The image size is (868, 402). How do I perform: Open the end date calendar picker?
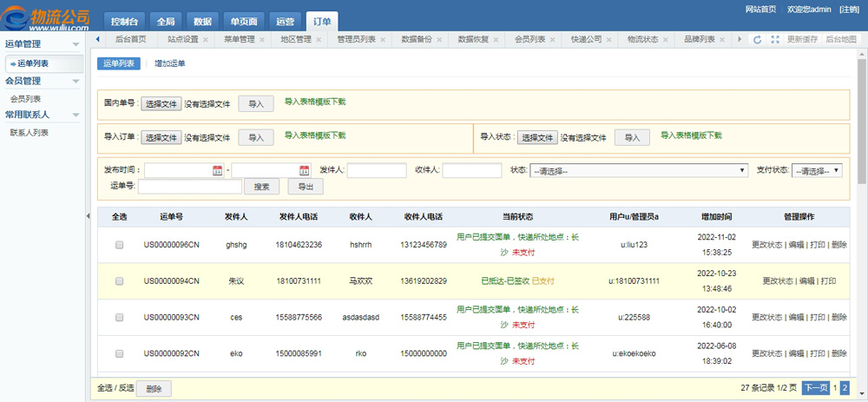[305, 171]
